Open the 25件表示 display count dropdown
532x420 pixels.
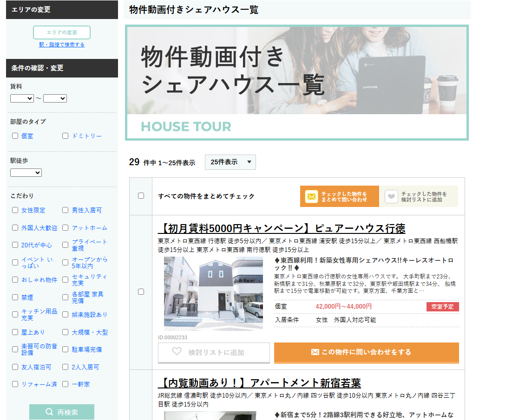pos(230,162)
